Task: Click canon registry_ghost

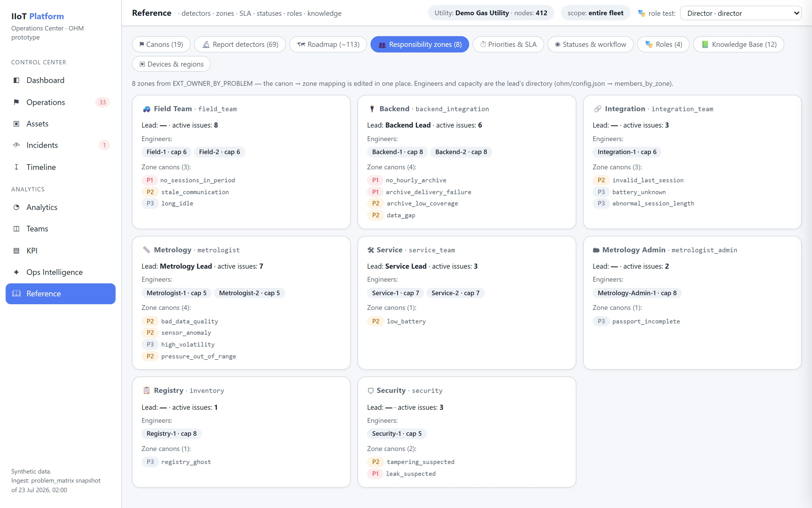Action: click(186, 462)
